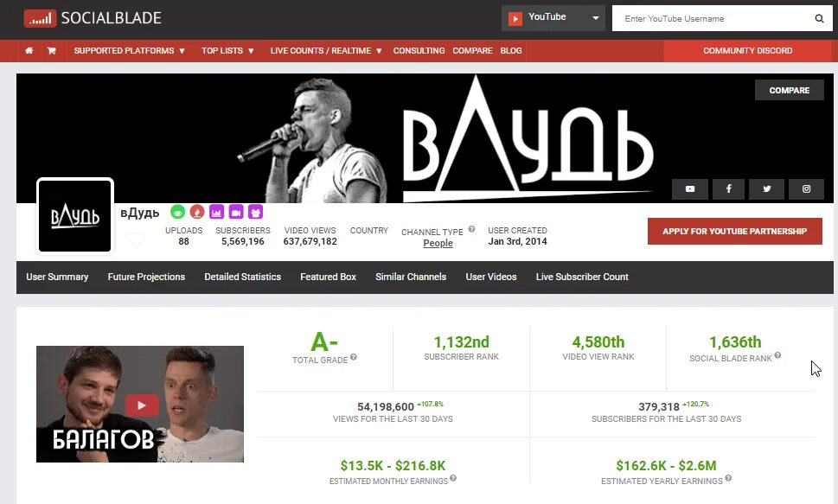Viewport: 838px width, 504px height.
Task: Play the Балагов featured video thumbnail
Action: pyautogui.click(x=140, y=404)
